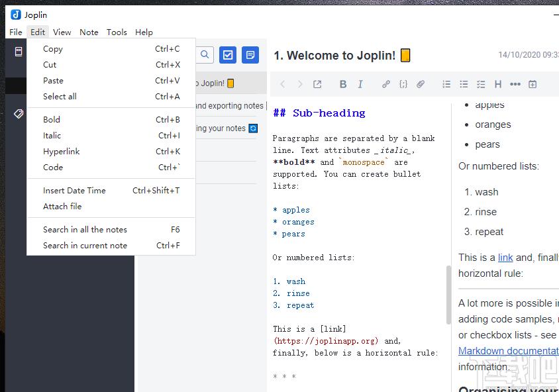Viewport: 559px width, 392px height.
Task: Select Insert Date Time menu entry
Action: coord(111,190)
